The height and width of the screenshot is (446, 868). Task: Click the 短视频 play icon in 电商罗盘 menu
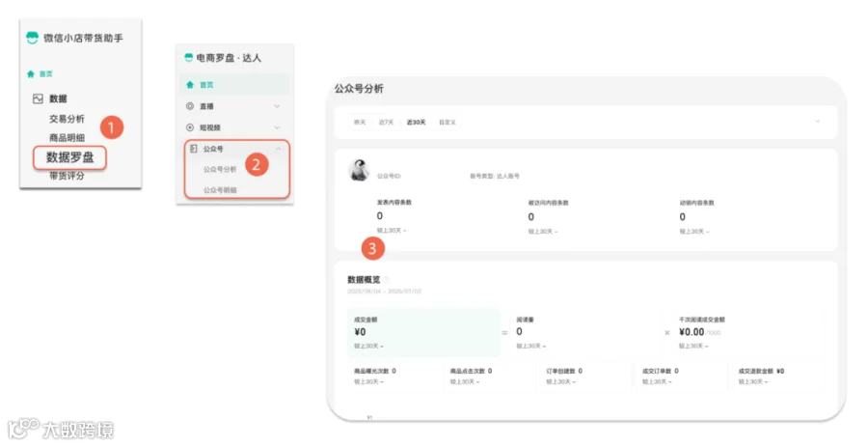click(x=190, y=127)
